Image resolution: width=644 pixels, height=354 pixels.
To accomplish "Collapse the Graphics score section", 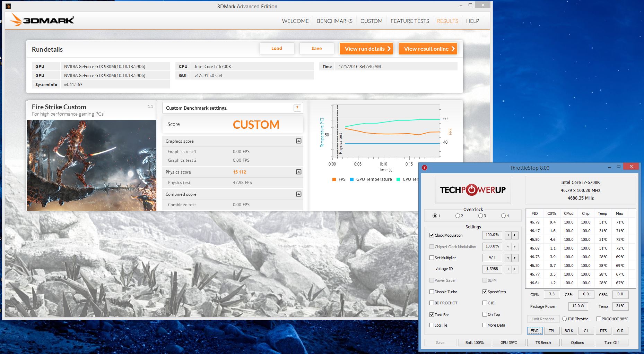I will pyautogui.click(x=299, y=141).
